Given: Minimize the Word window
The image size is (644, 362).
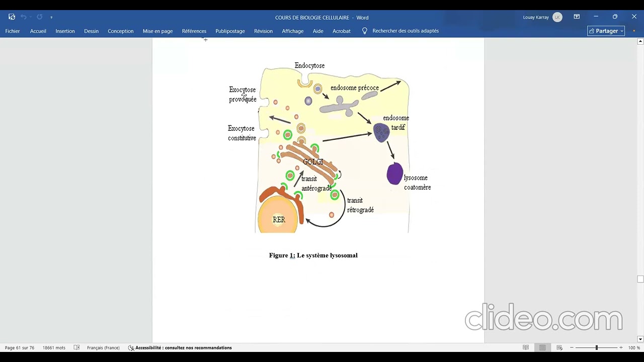Looking at the screenshot, I should [x=596, y=17].
